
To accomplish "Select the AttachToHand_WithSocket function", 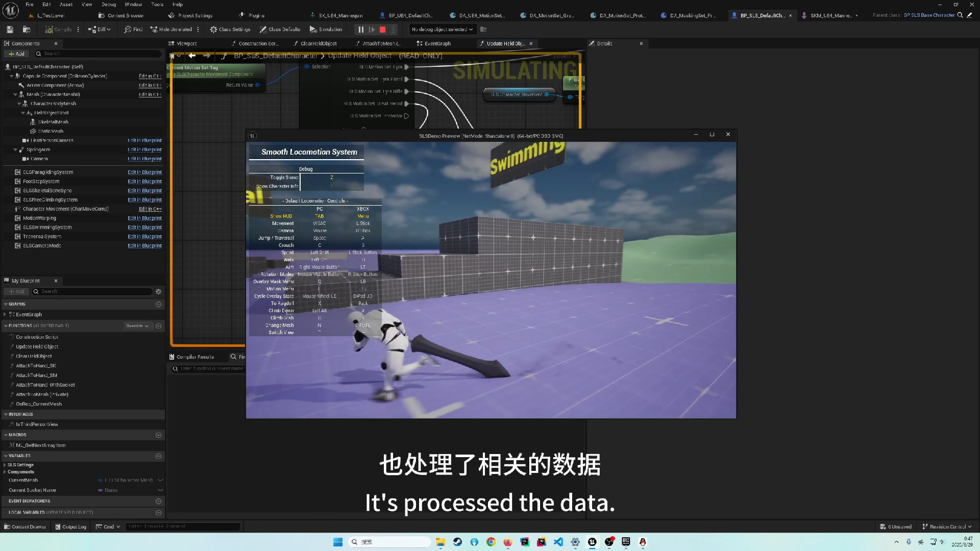I will click(45, 385).
